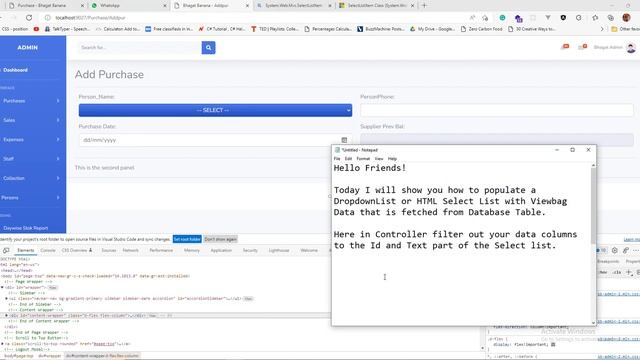Add a new style rule with plus icon

tap(629, 272)
